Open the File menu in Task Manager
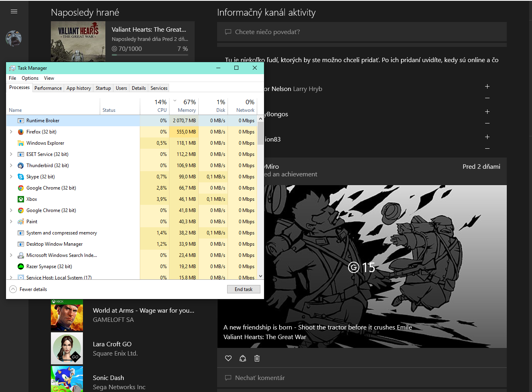Image resolution: width=532 pixels, height=392 pixels. coord(12,78)
